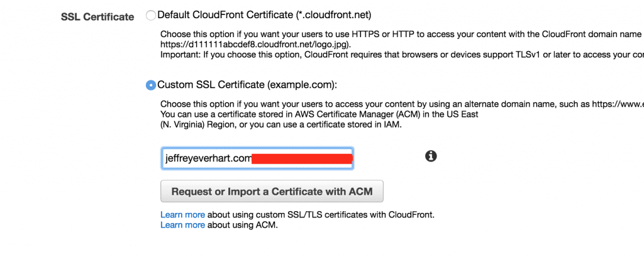644x257 pixels.
Task: Select the Default CloudFront Certificate radio button
Action: coord(151,16)
